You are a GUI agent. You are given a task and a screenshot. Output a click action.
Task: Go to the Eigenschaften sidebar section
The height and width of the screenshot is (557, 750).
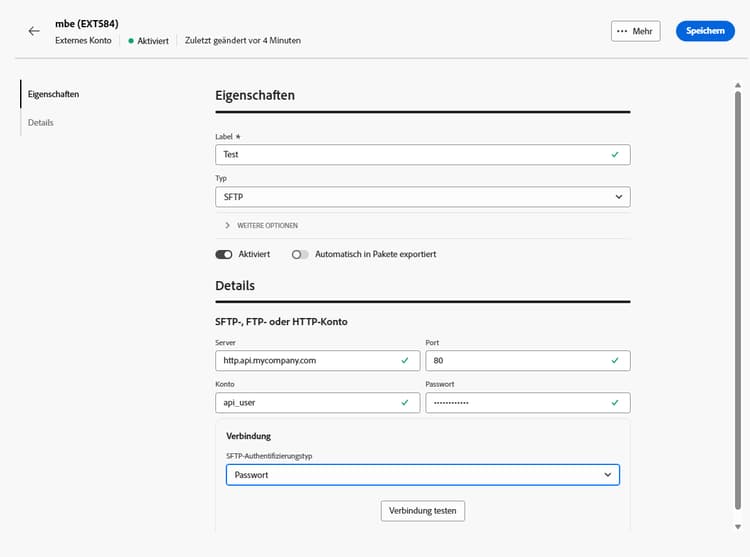coord(54,94)
